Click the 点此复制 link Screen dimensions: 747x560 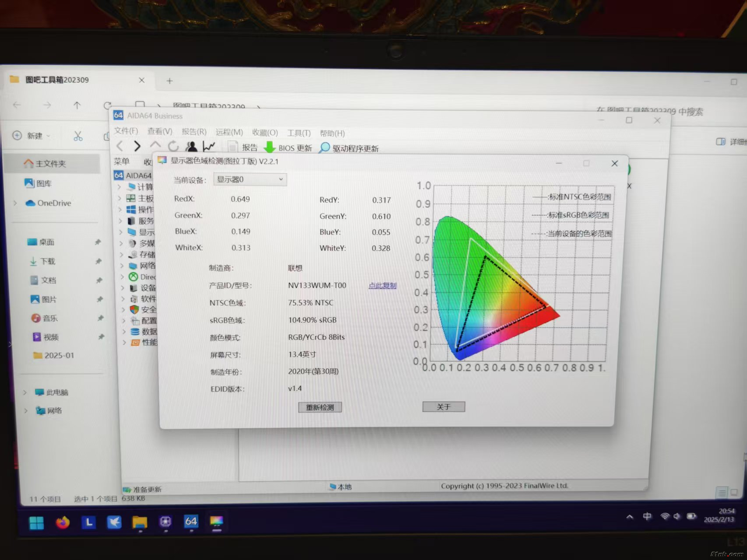(x=382, y=285)
